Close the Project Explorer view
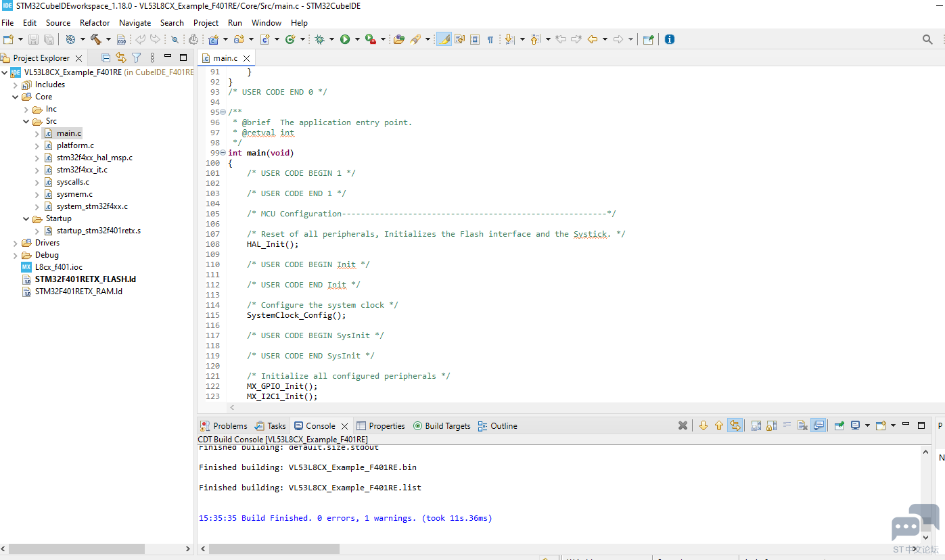Image resolution: width=945 pixels, height=560 pixels. [78, 58]
